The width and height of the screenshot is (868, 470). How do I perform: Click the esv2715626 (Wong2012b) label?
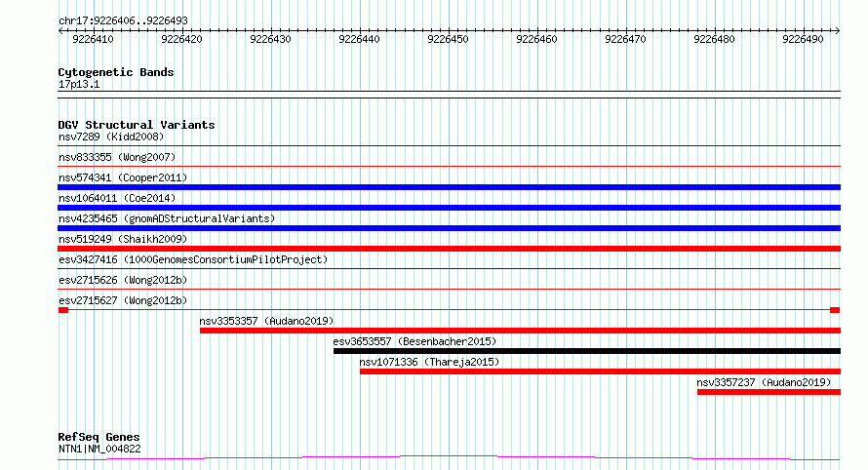tap(123, 280)
